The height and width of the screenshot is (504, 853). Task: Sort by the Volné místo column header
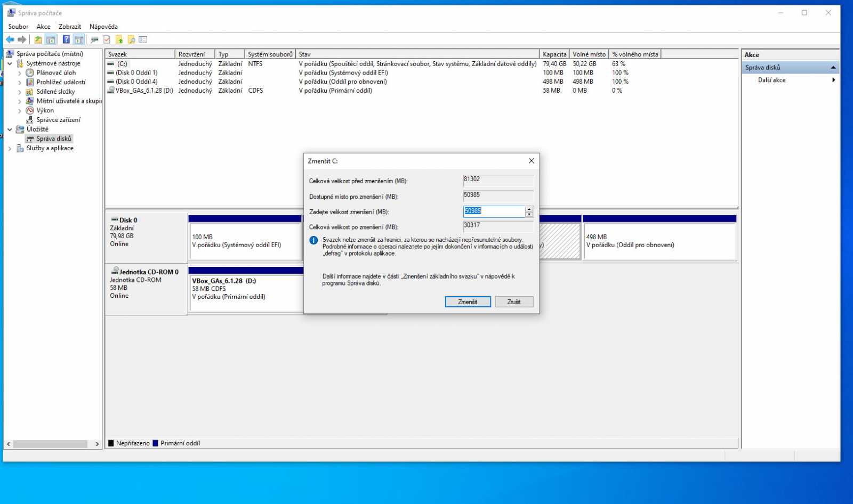(x=589, y=54)
